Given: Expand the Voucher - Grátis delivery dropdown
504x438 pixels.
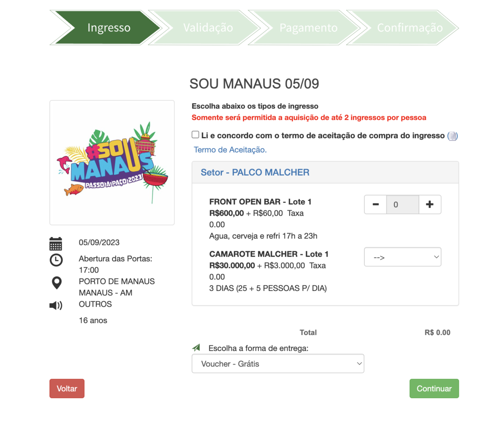Looking at the screenshot, I should point(278,364).
